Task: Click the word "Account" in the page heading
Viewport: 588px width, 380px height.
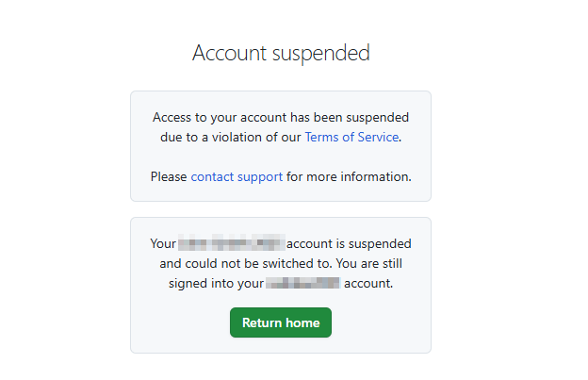Action: (x=228, y=53)
